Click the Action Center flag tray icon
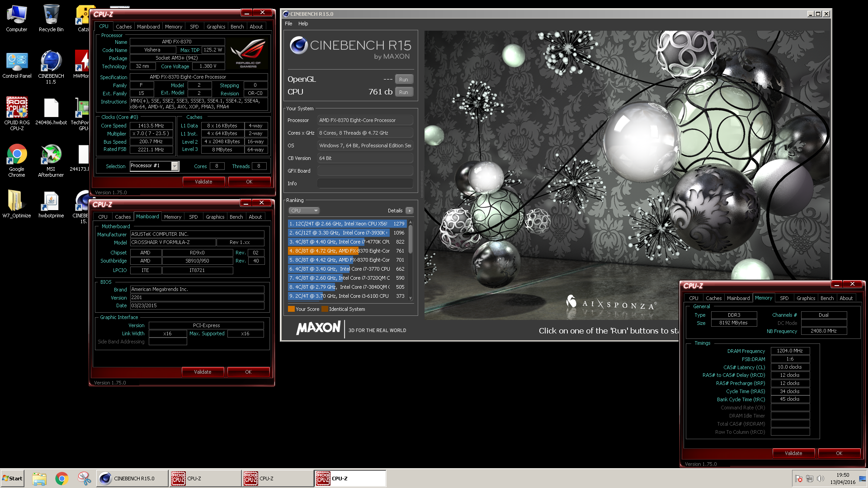Image resolution: width=868 pixels, height=488 pixels. 799,479
